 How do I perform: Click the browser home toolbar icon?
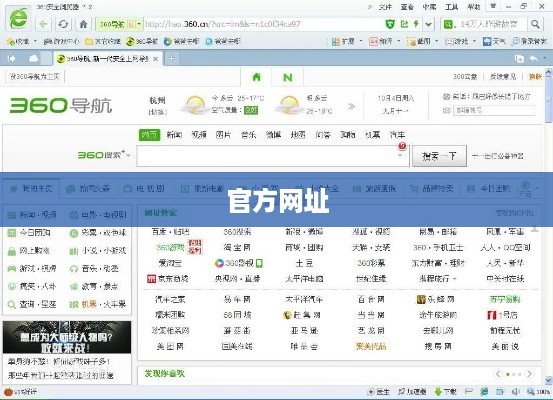coord(83,24)
